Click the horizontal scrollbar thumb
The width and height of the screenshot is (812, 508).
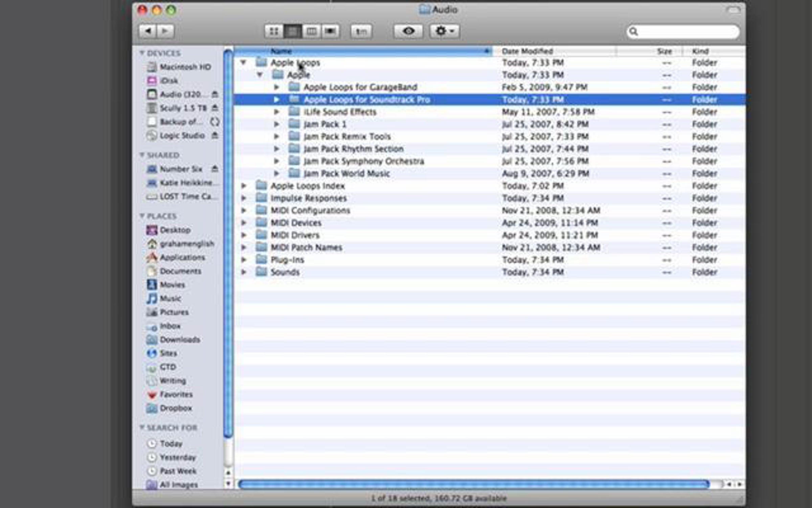(474, 484)
